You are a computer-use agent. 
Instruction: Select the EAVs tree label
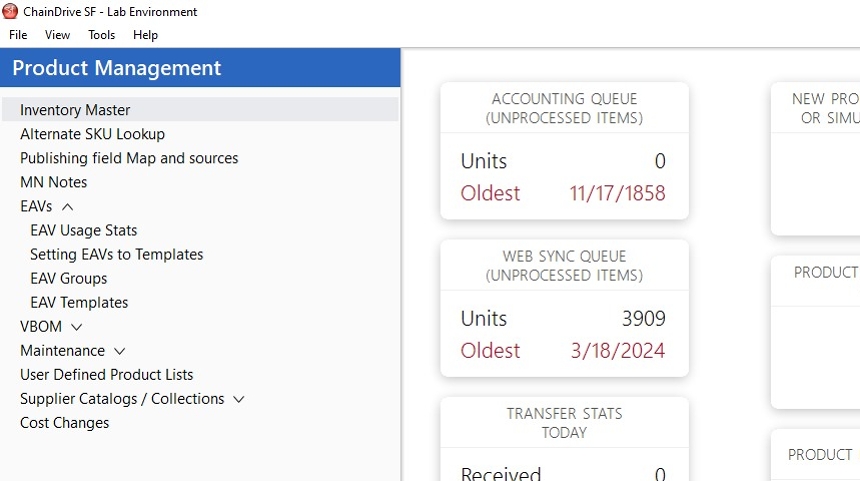(36, 206)
